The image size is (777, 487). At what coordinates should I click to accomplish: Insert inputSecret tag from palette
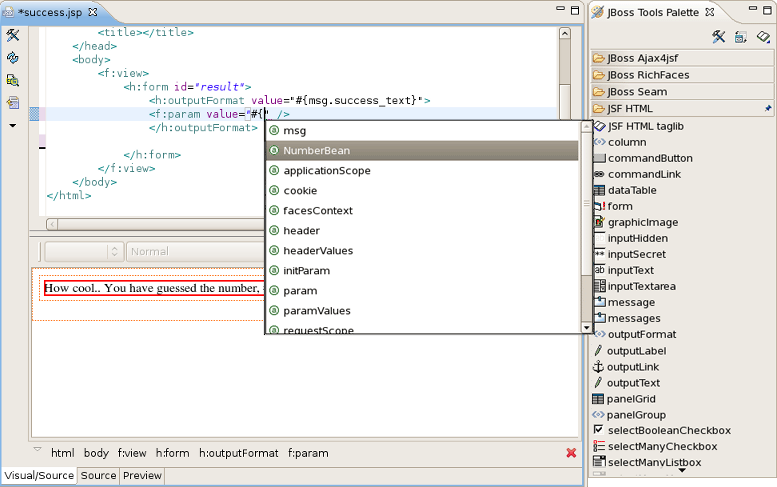click(x=630, y=254)
